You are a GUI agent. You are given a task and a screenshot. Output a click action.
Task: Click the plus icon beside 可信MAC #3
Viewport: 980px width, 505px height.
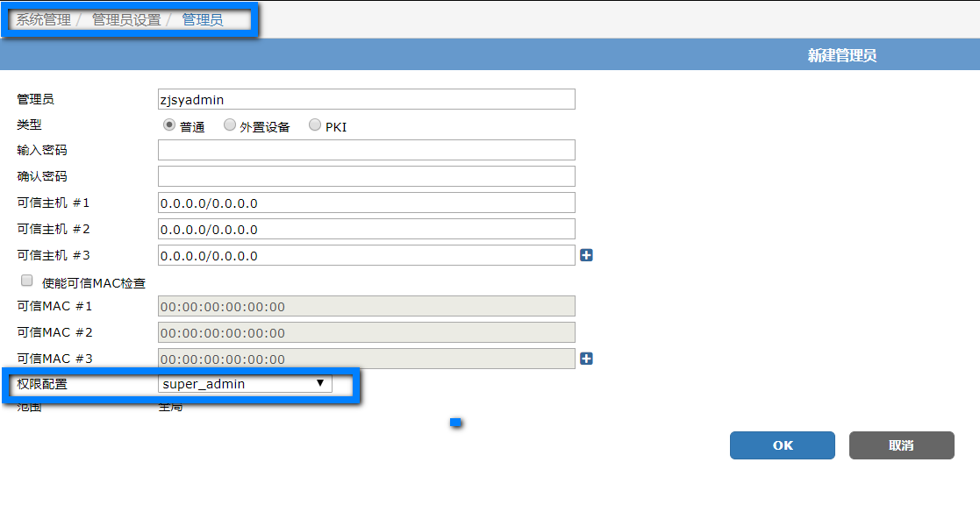(x=587, y=359)
